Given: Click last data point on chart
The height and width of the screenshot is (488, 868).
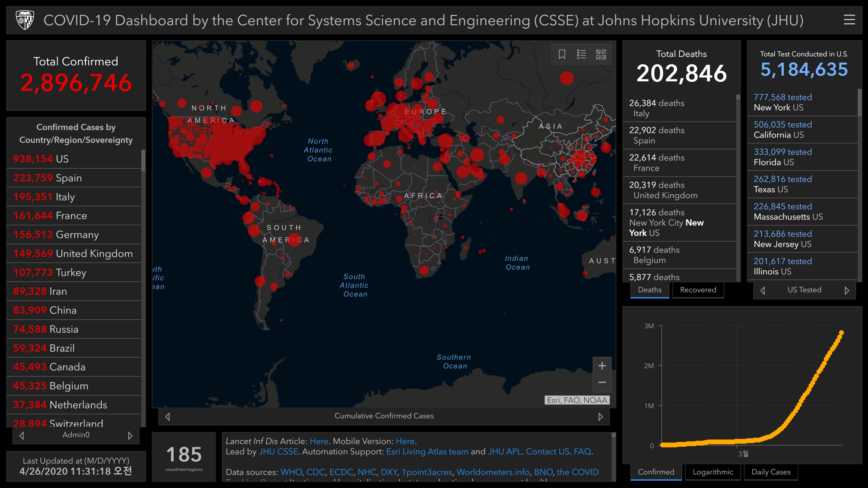Looking at the screenshot, I should pos(841,333).
